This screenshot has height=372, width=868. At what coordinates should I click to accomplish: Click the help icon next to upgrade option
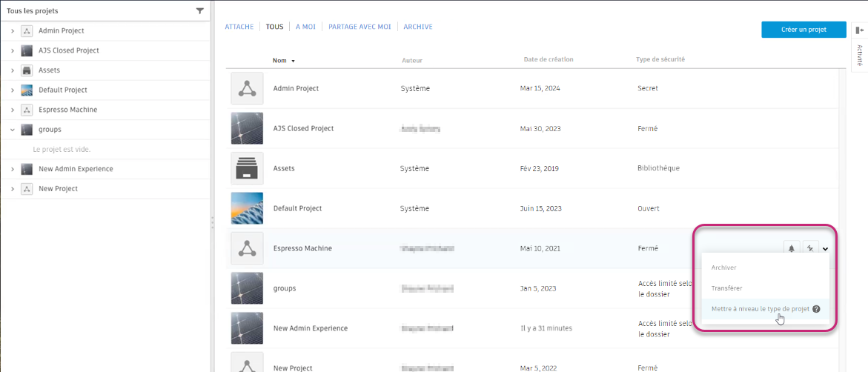(816, 309)
